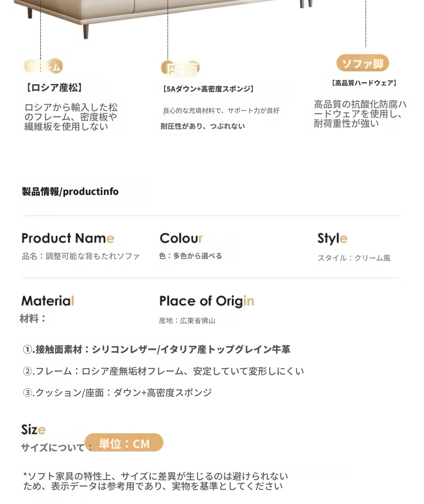Click the 座面 gold badge
Image resolution: width=424 pixels, height=504 pixels.
(x=181, y=69)
